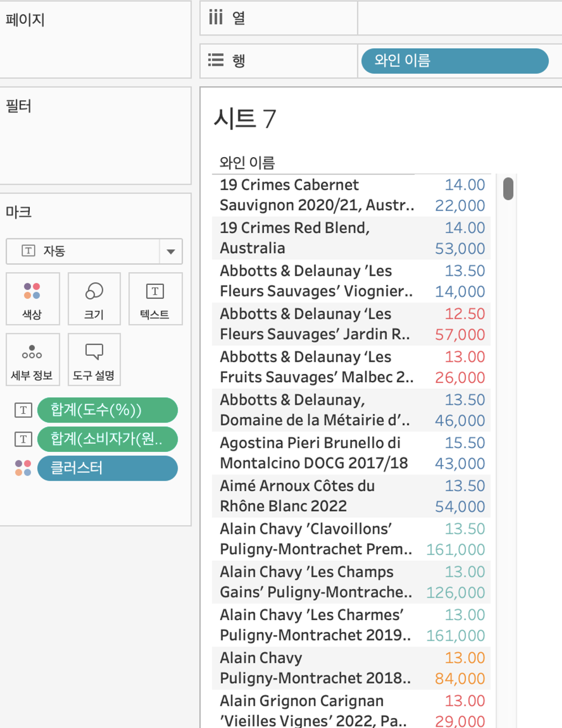The image size is (562, 728).
Task: Click red value 12.50 in the table
Action: click(x=465, y=314)
